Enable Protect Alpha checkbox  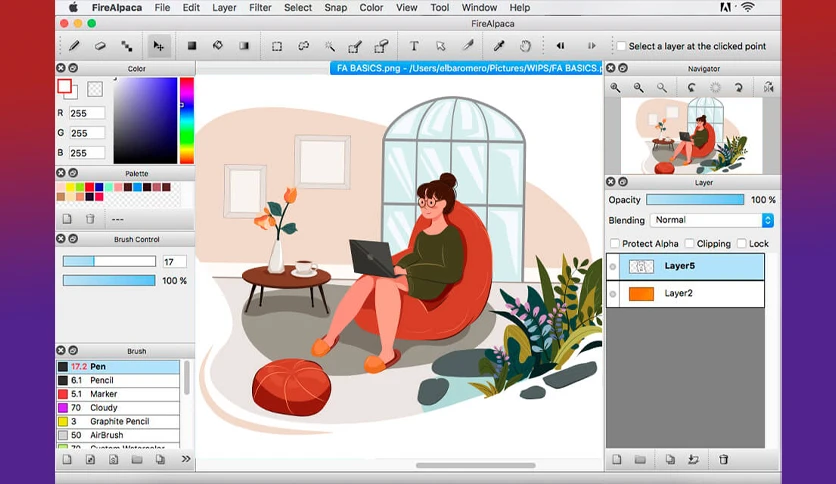coord(615,244)
